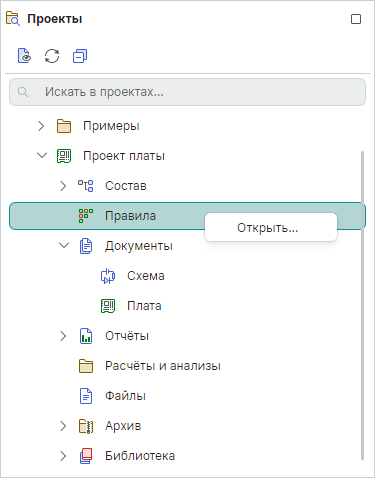Select the Архив label

123,426
